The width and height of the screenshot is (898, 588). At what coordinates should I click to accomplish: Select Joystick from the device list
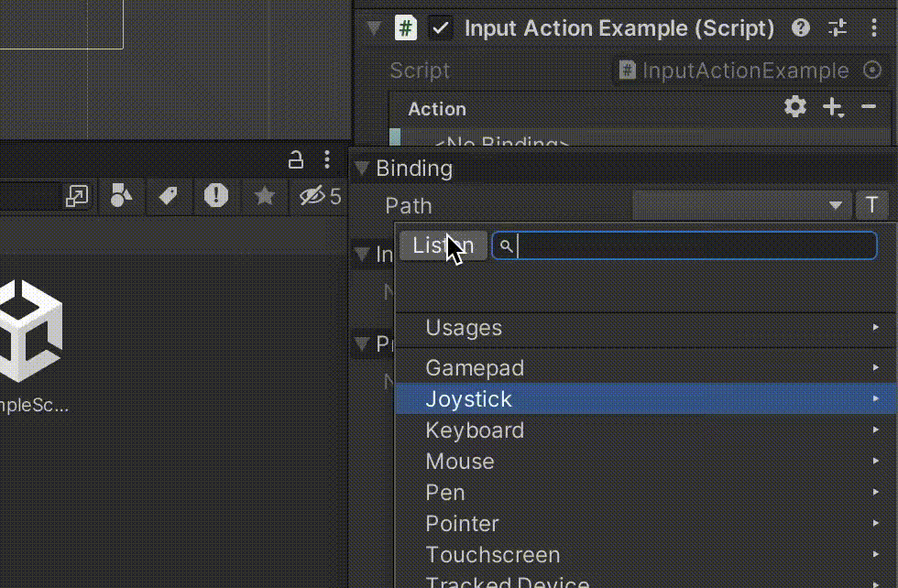[x=468, y=399]
